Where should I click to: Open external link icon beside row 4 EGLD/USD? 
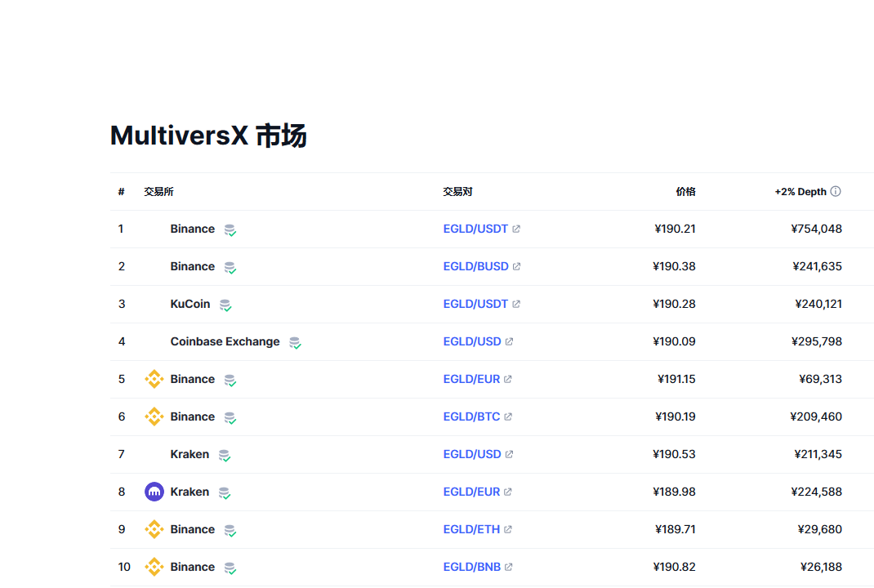point(509,341)
